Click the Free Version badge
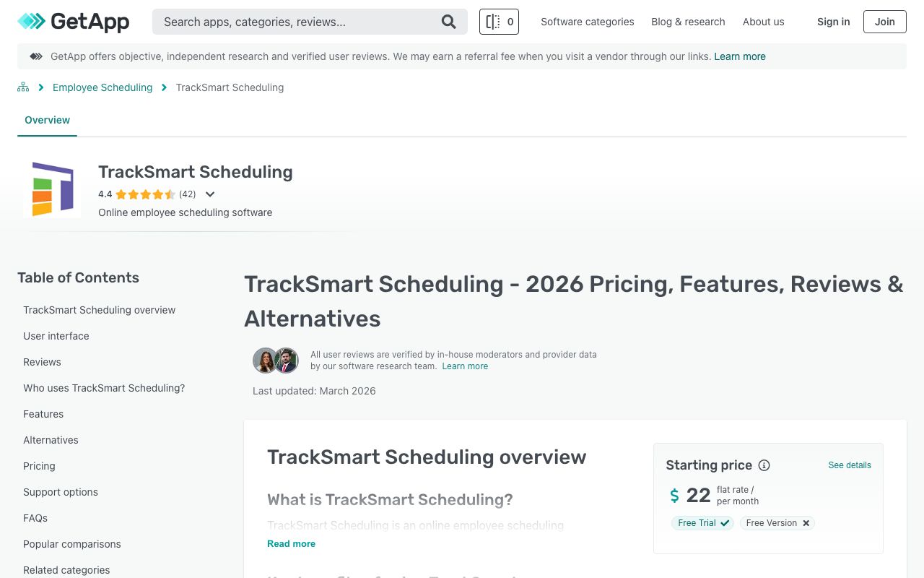 point(777,523)
